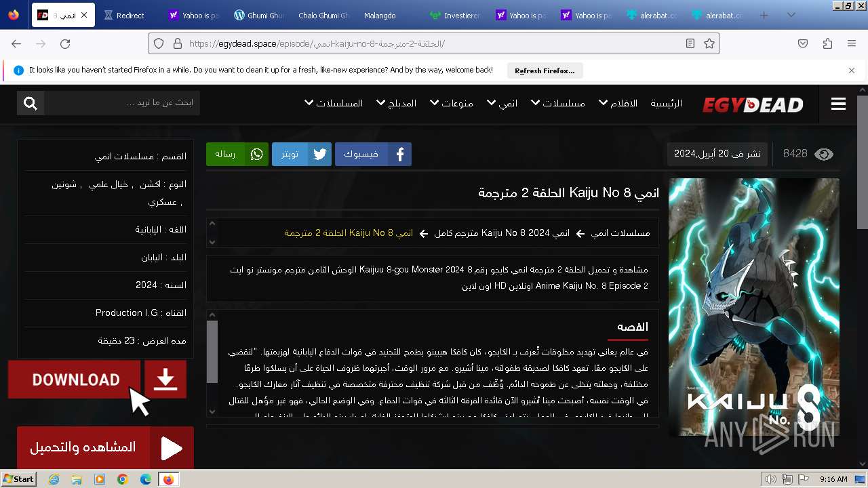Viewport: 868px width, 488px height.
Task: Open the Production I.G channel link
Action: pyautogui.click(x=127, y=313)
